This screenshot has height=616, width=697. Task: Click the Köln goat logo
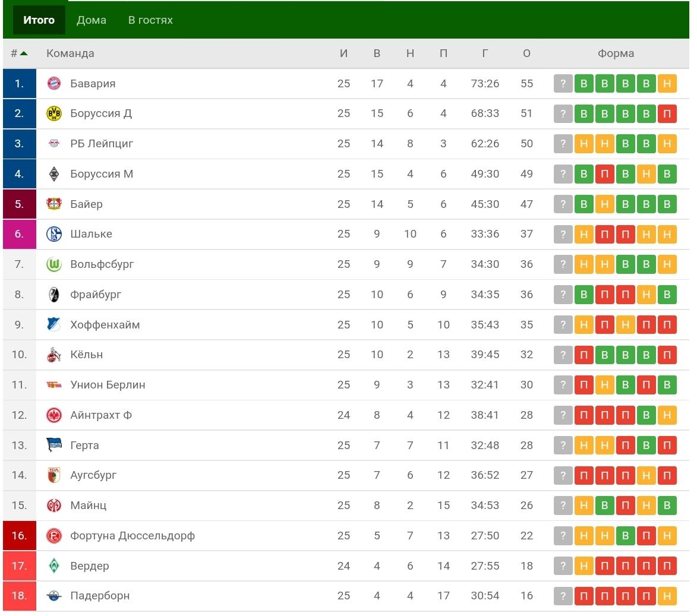(54, 355)
